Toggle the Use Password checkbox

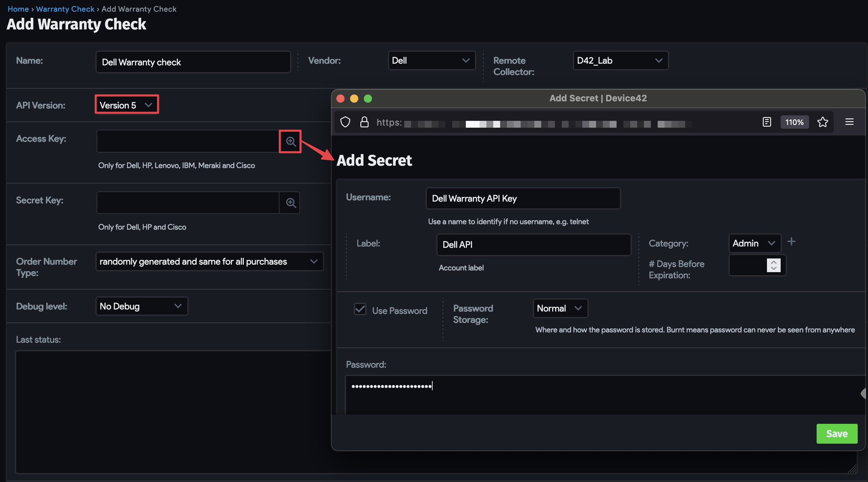tap(360, 309)
